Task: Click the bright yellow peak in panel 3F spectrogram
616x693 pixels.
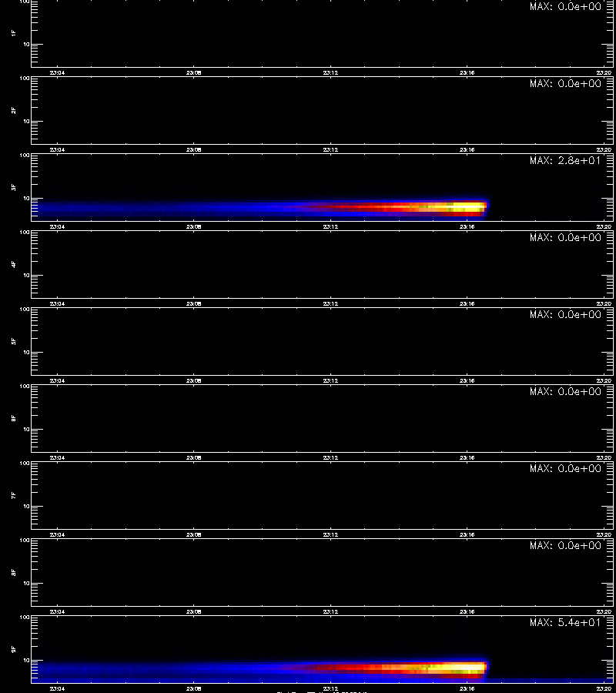Action: tap(468, 206)
